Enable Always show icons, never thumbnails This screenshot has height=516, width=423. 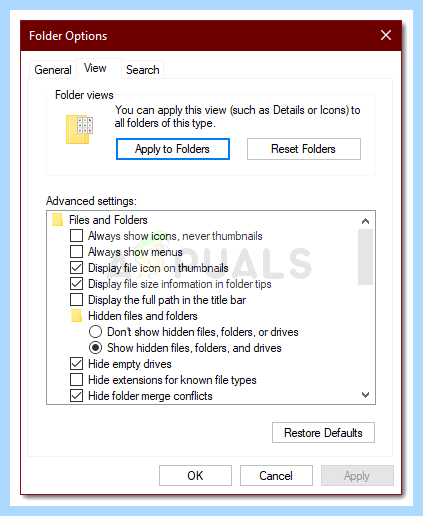[x=76, y=236]
